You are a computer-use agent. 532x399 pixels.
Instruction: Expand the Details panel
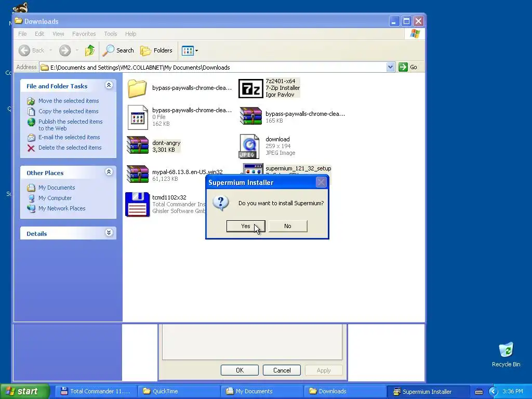coord(109,233)
